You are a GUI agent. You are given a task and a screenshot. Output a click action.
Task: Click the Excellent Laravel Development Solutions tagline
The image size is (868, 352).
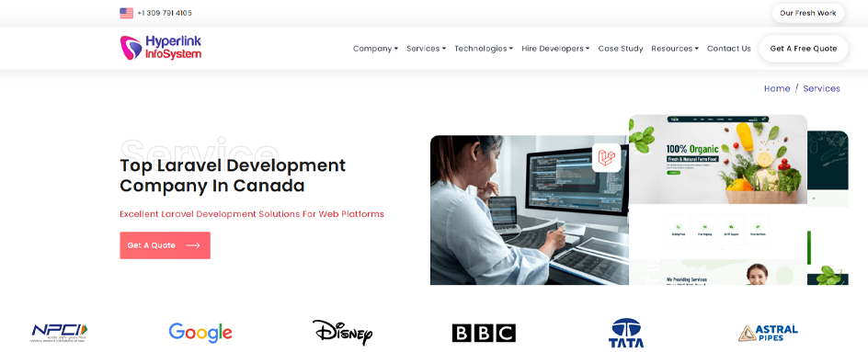pyautogui.click(x=252, y=213)
